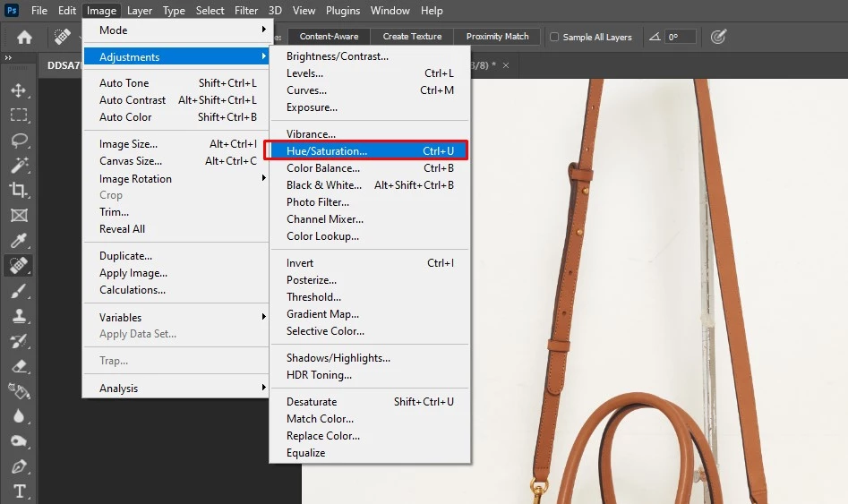Select the Rectangular Marquee tool
848x504 pixels.
19,115
